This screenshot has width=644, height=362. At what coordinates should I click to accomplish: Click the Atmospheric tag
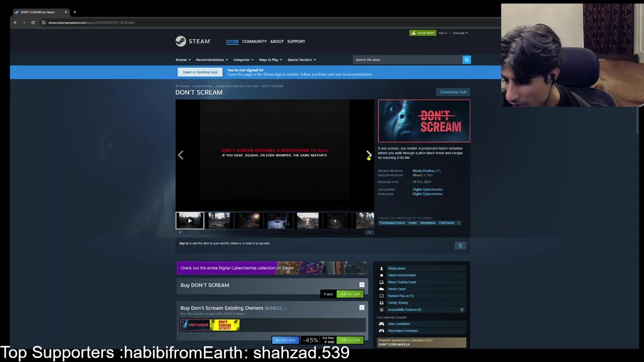coord(428,223)
